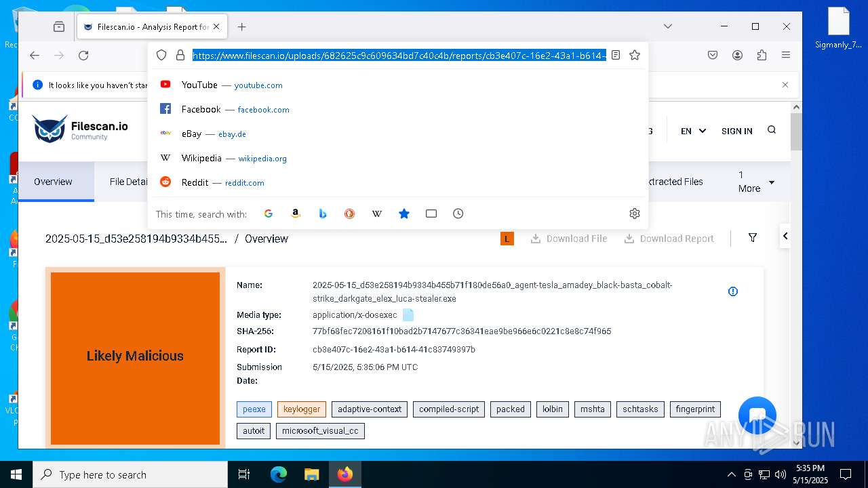Image resolution: width=868 pixels, height=488 pixels.
Task: Click the packed tag
Action: [x=511, y=409]
